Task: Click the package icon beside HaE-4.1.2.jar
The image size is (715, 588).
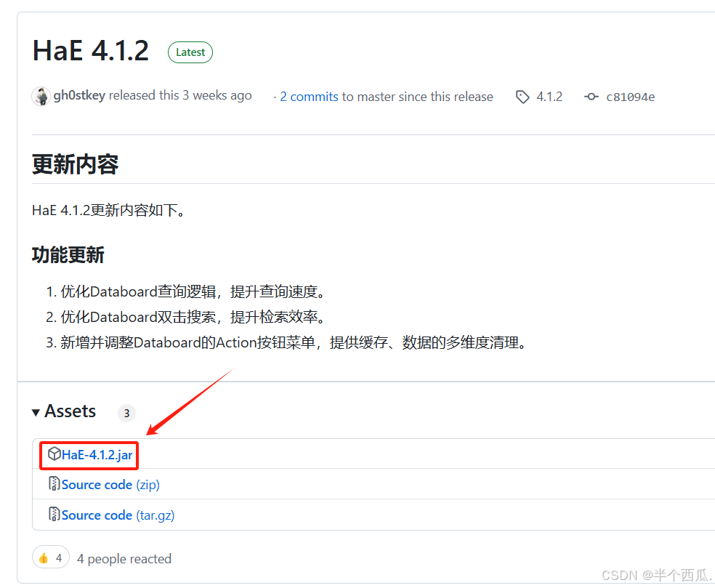Action: pos(54,454)
